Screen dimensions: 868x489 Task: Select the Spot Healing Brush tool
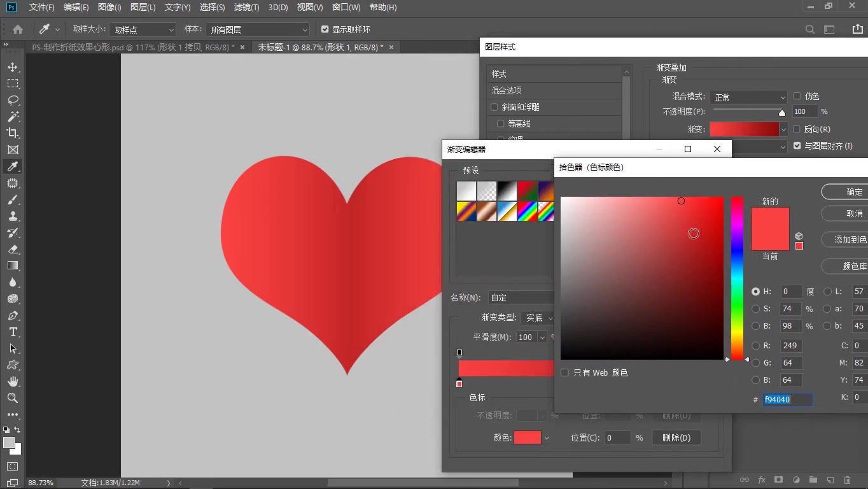pyautogui.click(x=13, y=183)
